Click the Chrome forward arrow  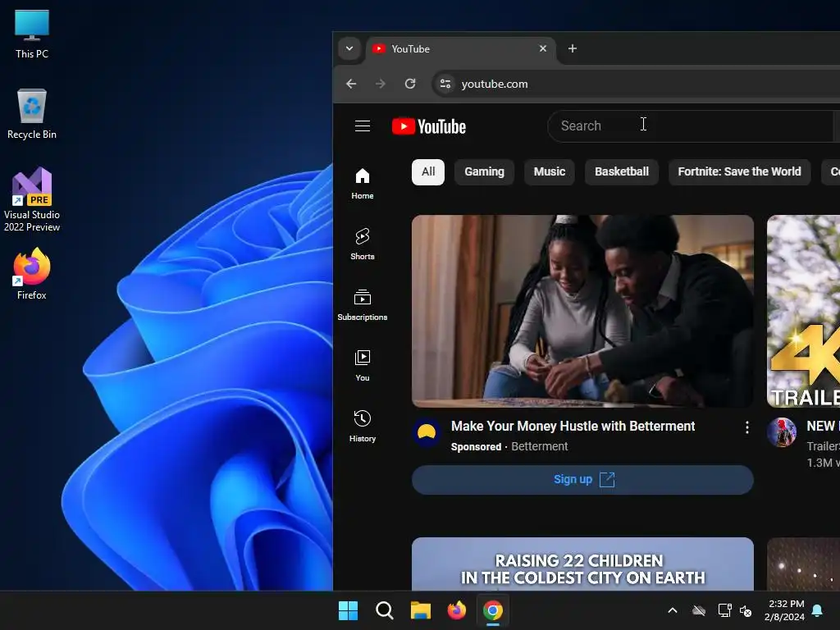(x=381, y=84)
